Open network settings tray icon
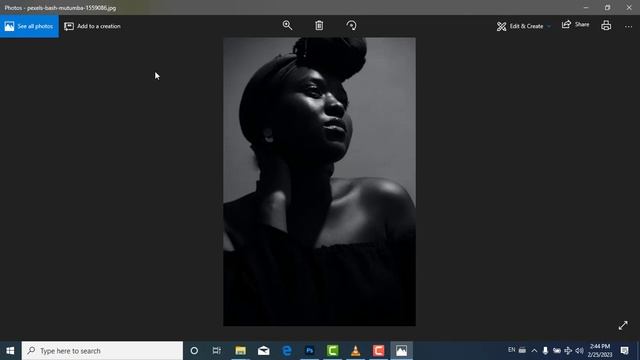Viewport: 640px width, 360px height. pyautogui.click(x=568, y=351)
